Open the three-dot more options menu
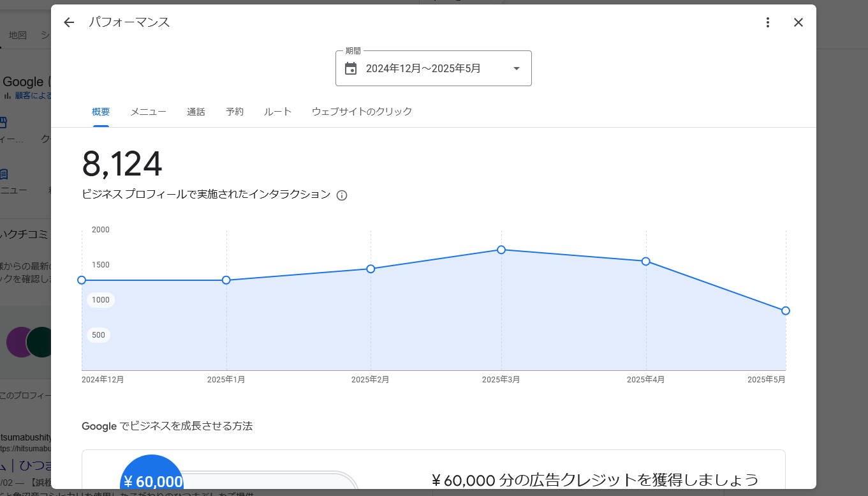This screenshot has height=496, width=868. 768,22
